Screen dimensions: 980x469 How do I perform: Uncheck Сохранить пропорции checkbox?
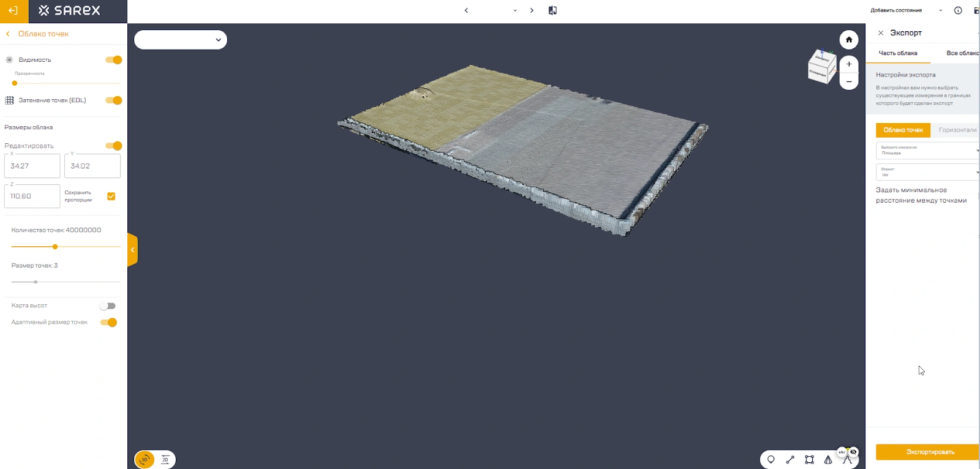(111, 197)
